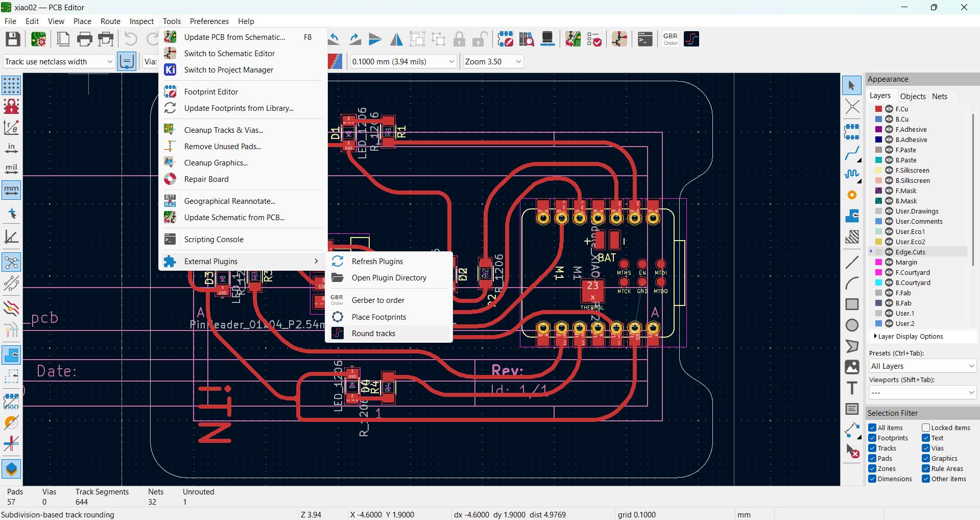The height and width of the screenshot is (520, 980).
Task: Open the track width dropdown
Action: pyautogui.click(x=59, y=62)
